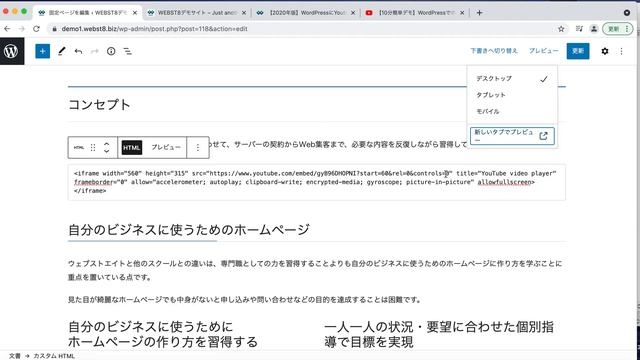This screenshot has width=640, height=360.
Task: Close the 2020年版 WordPress tab
Action: point(353,13)
